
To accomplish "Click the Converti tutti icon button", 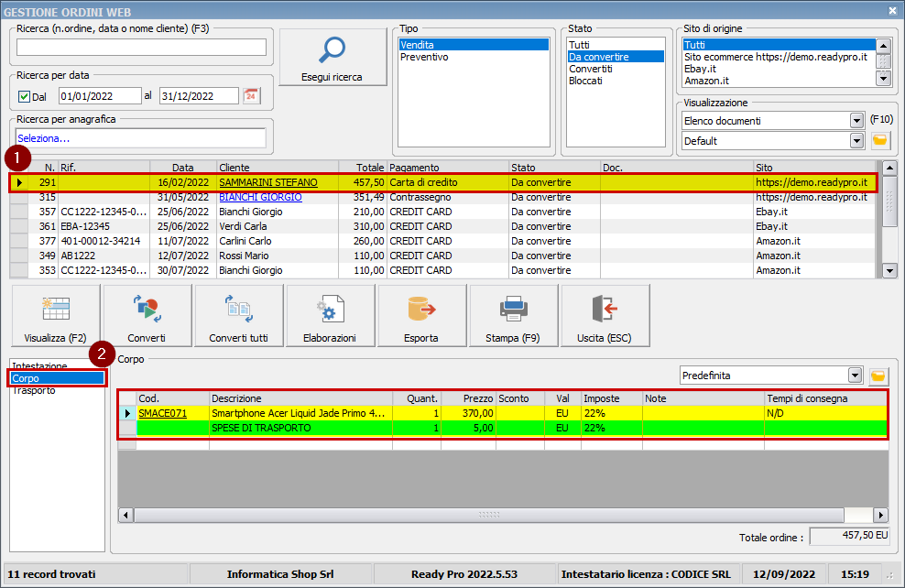I will pyautogui.click(x=238, y=316).
